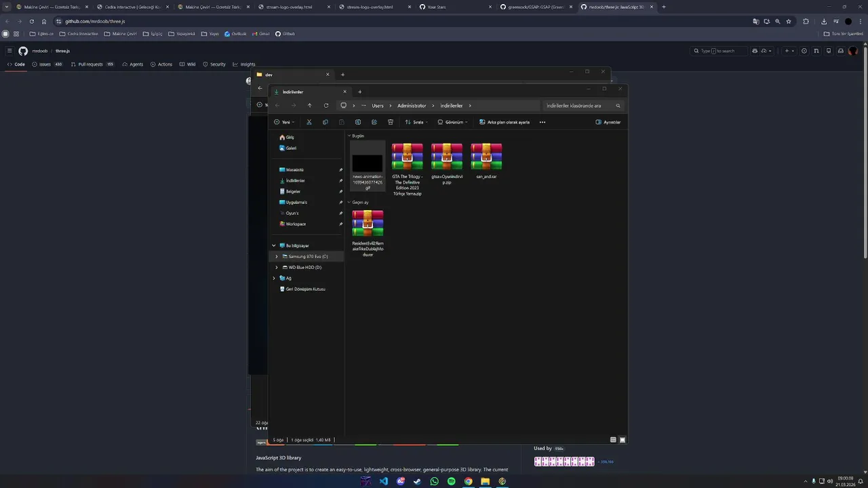The height and width of the screenshot is (488, 868).
Task: Open the GitHub Code tab
Action: [16, 64]
